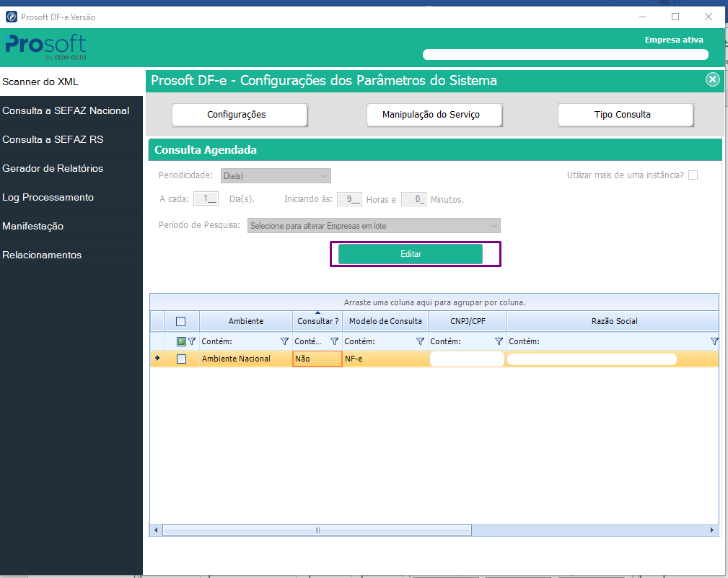Click the group-by-column drop area text
Screen dimensions: 728x578
[x=434, y=302]
